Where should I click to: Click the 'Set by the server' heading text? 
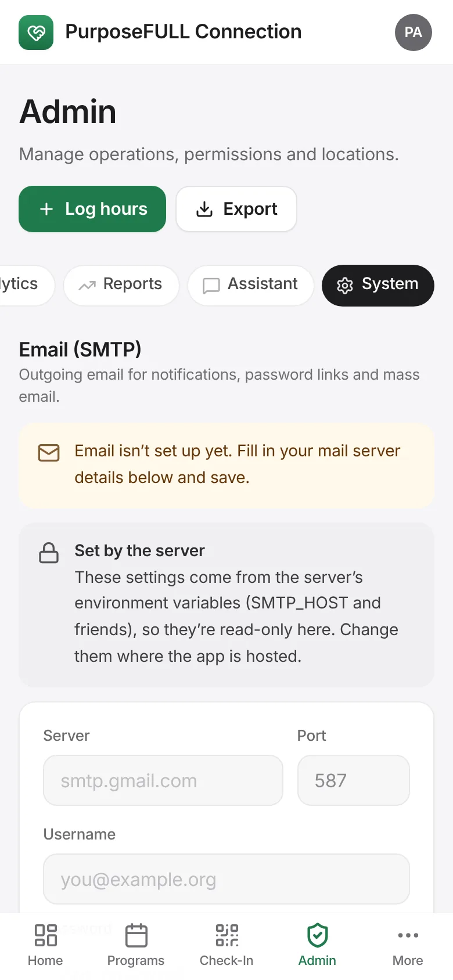coord(139,550)
